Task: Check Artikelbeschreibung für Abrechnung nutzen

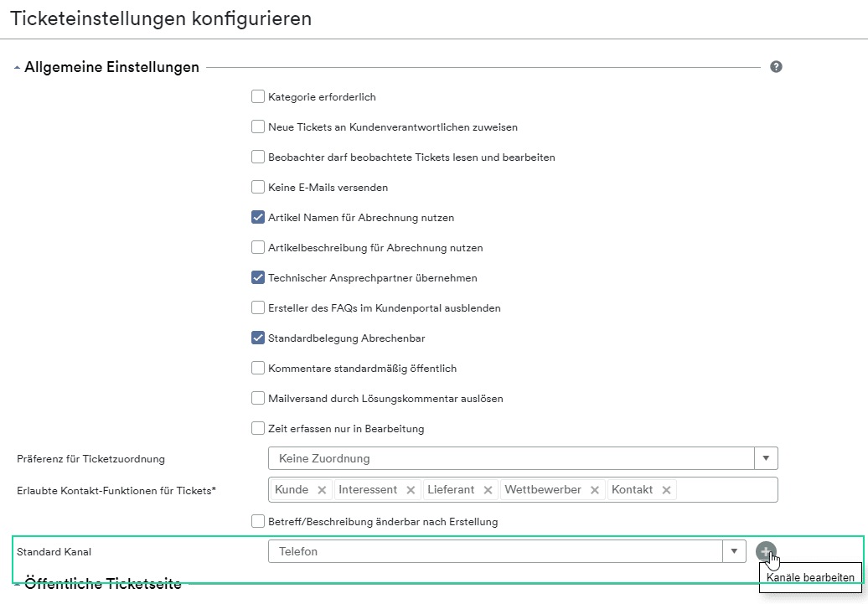Action: (x=258, y=247)
